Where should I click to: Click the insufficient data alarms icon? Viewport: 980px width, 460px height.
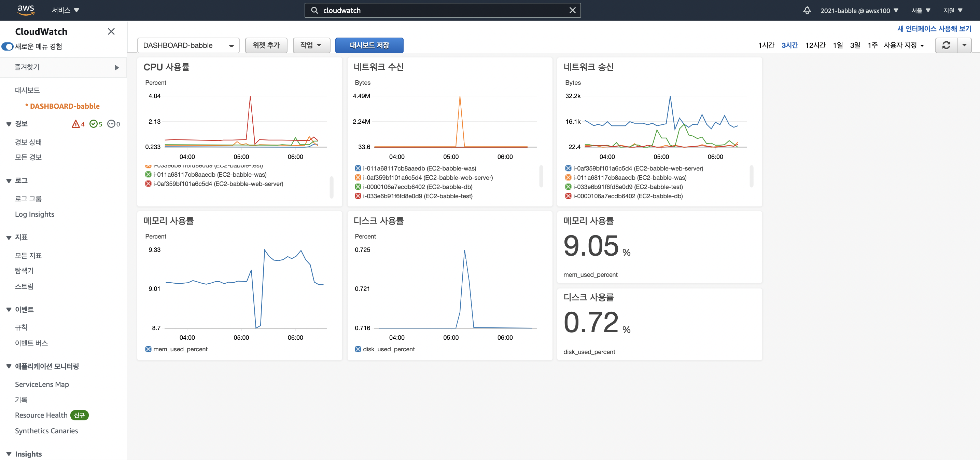tap(111, 124)
